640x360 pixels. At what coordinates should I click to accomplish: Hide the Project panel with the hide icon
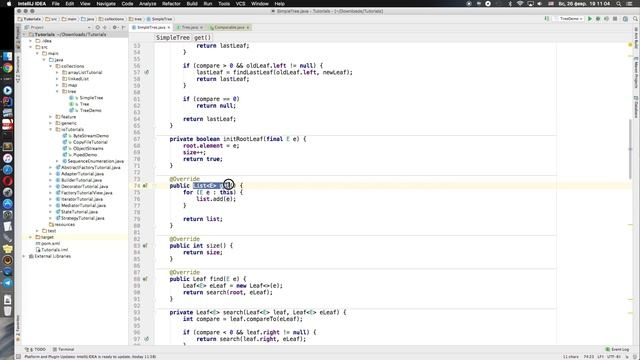[x=123, y=27]
